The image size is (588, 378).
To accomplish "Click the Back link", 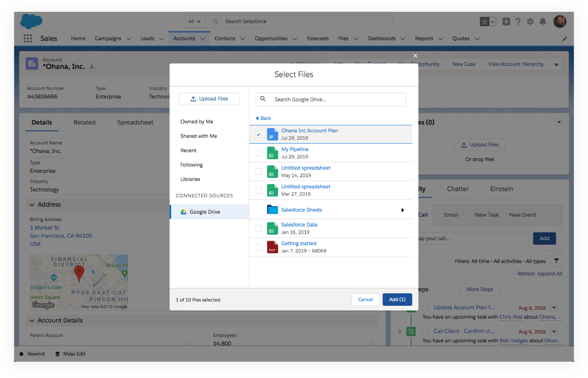I will 263,118.
